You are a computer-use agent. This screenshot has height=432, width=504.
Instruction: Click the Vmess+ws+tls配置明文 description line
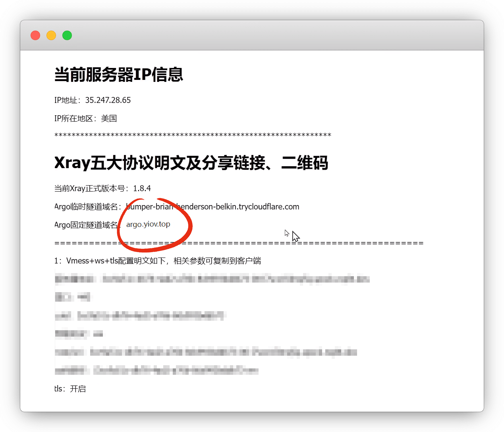tap(158, 261)
